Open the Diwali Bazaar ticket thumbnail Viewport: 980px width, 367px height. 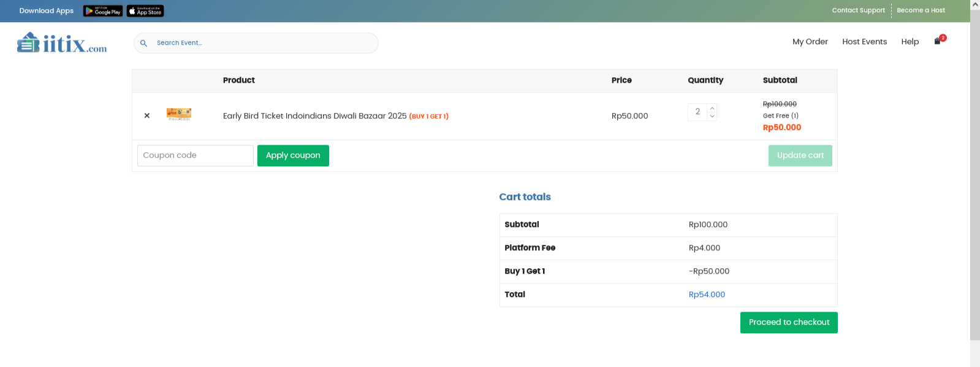(x=179, y=114)
